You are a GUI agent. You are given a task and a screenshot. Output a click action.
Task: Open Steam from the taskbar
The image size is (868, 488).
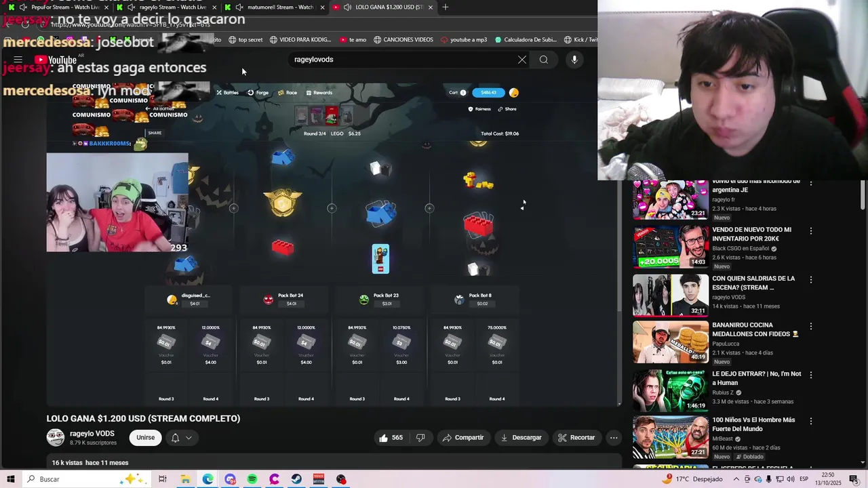pos(297,479)
